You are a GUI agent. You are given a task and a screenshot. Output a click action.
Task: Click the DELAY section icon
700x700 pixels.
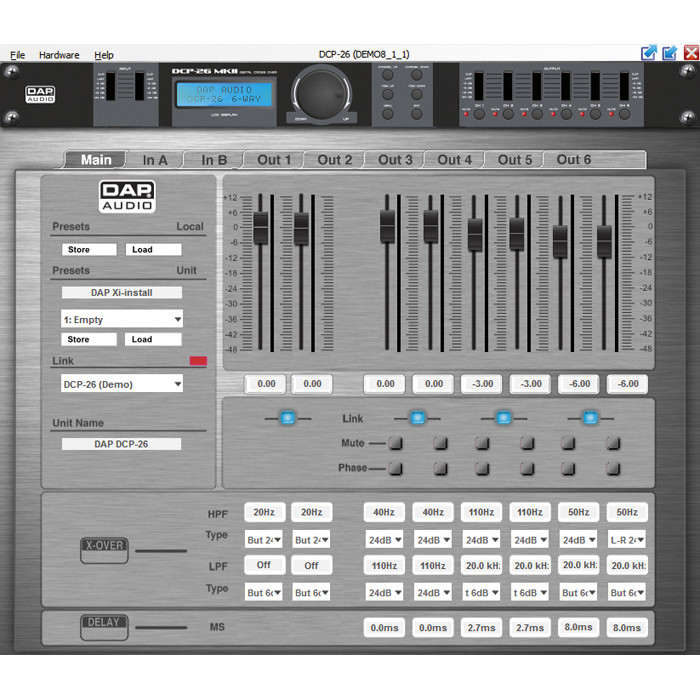point(104,627)
